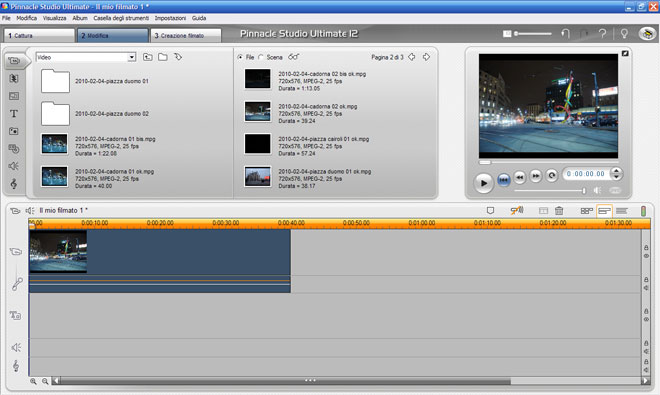
Task: Open Casella degli strumenti menu
Action: tap(121, 18)
